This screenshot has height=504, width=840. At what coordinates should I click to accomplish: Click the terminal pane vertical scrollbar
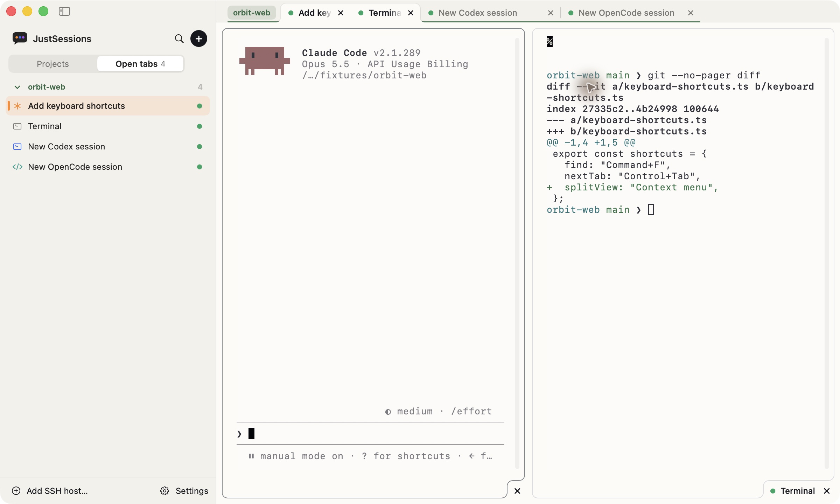pos(827,253)
